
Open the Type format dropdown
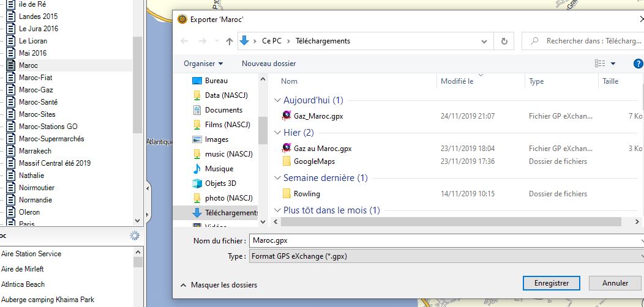(446, 256)
